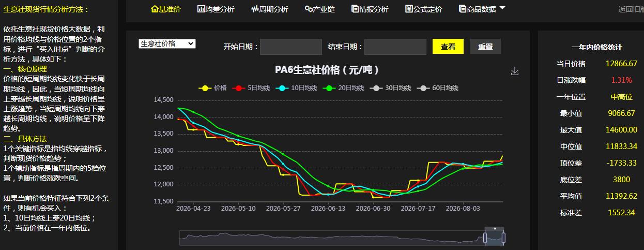This screenshot has width=644, height=250.
Task: Expand the 商品数据 dropdown menu
Action: 482,9
